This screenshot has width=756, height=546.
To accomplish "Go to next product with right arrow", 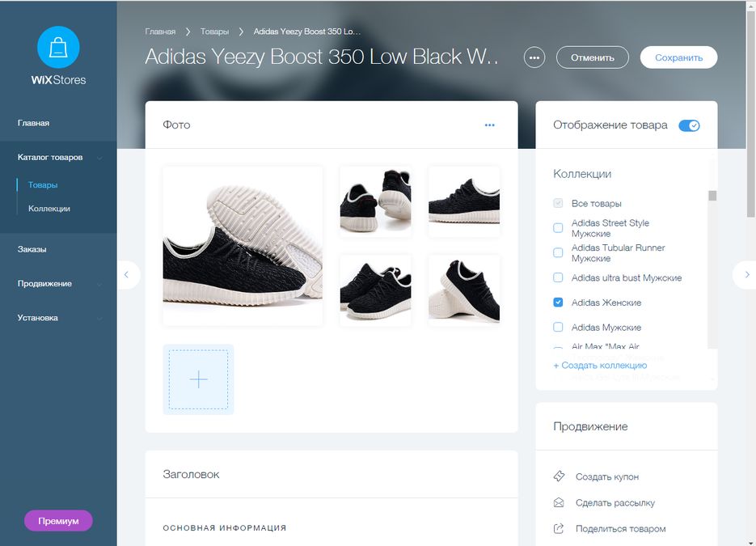I will [745, 275].
